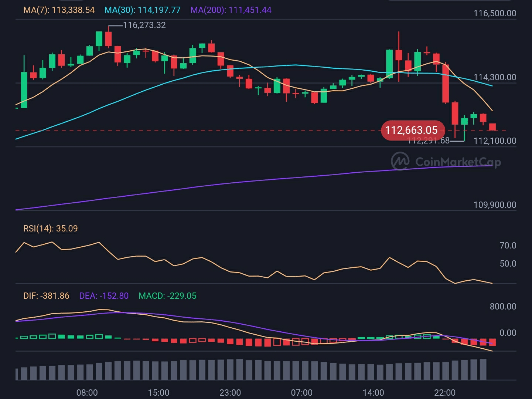Click the 114,300.00 price axis label
532x399 pixels.
(495, 77)
